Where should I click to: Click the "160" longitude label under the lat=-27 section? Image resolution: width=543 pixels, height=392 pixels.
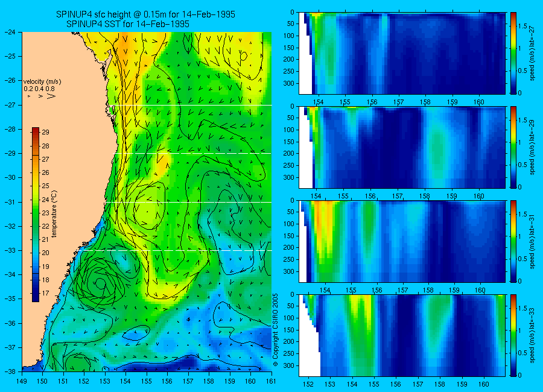click(479, 102)
